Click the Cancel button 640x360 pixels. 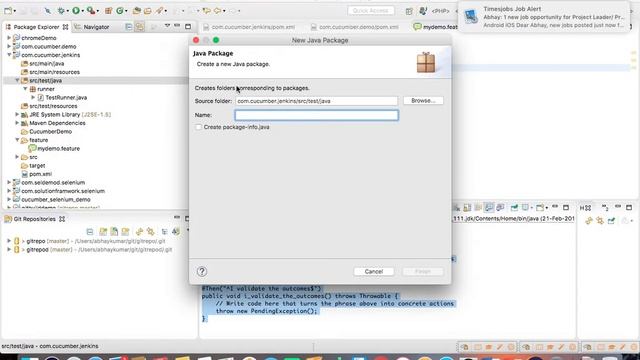(x=374, y=271)
